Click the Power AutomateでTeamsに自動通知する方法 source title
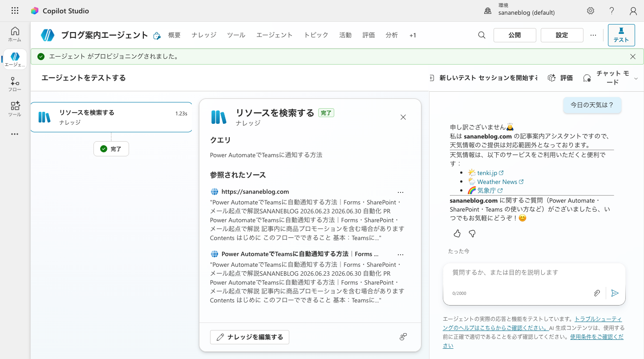Viewport: 644px width, 359px height. click(300, 254)
